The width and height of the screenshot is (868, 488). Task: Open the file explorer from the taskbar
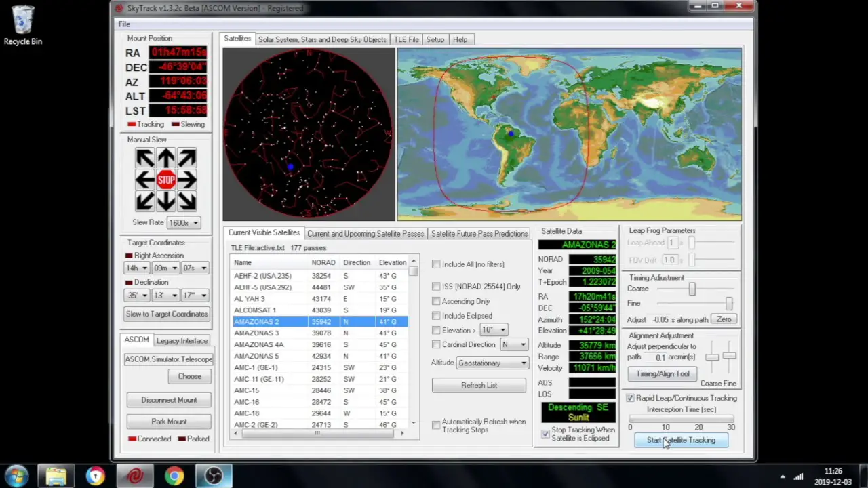56,476
